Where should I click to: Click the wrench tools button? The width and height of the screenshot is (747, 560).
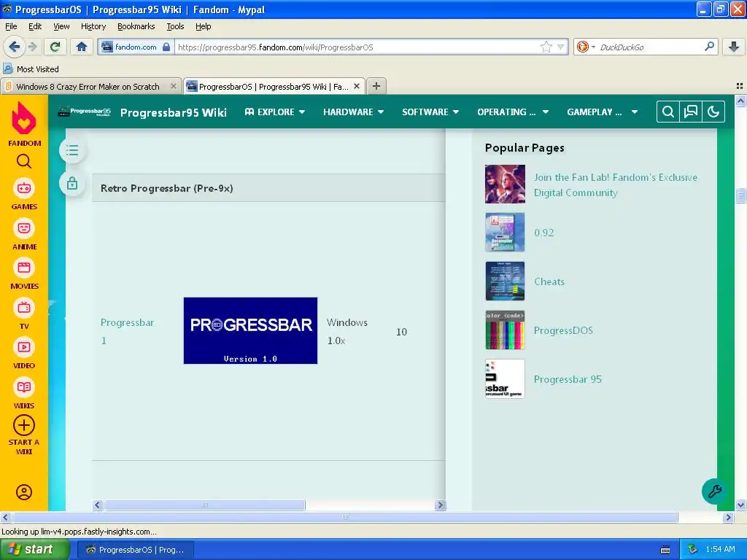click(x=714, y=491)
